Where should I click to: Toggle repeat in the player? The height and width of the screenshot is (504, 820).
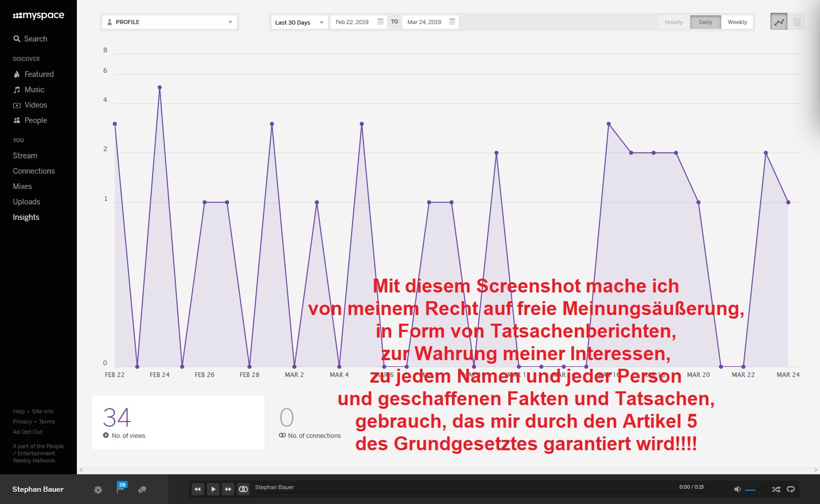coord(791,490)
